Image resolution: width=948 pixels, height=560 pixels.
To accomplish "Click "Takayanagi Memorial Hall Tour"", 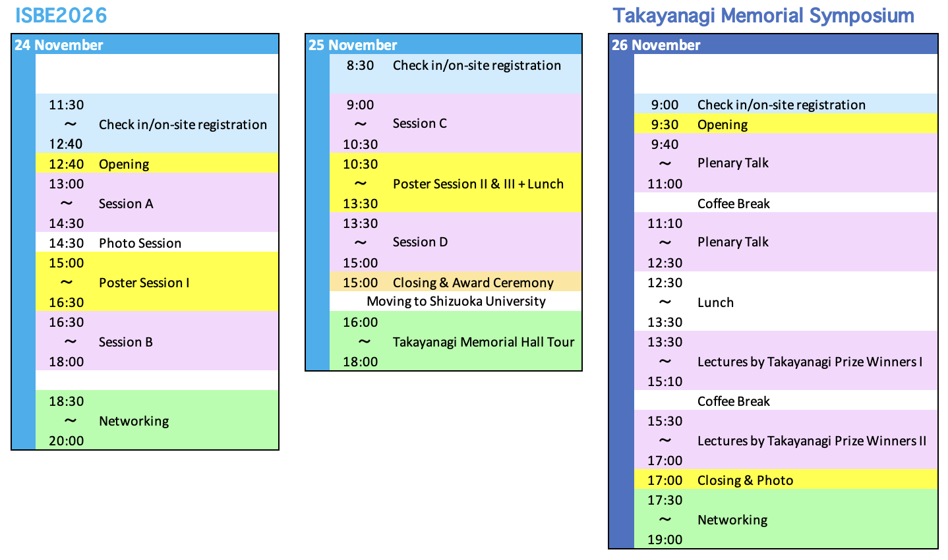I will tap(484, 342).
